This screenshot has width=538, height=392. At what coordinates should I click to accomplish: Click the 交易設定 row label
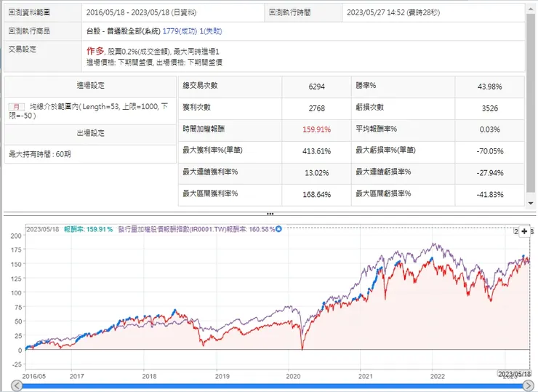[x=23, y=49]
